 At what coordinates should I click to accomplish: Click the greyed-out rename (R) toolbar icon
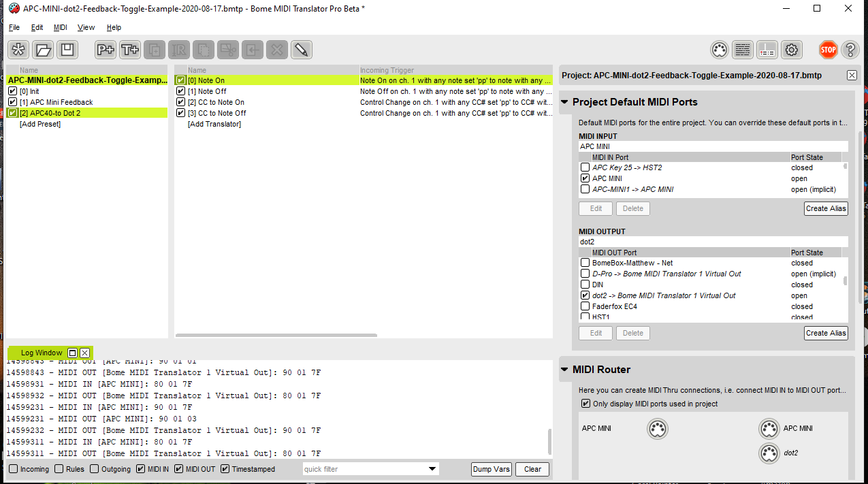coord(179,50)
